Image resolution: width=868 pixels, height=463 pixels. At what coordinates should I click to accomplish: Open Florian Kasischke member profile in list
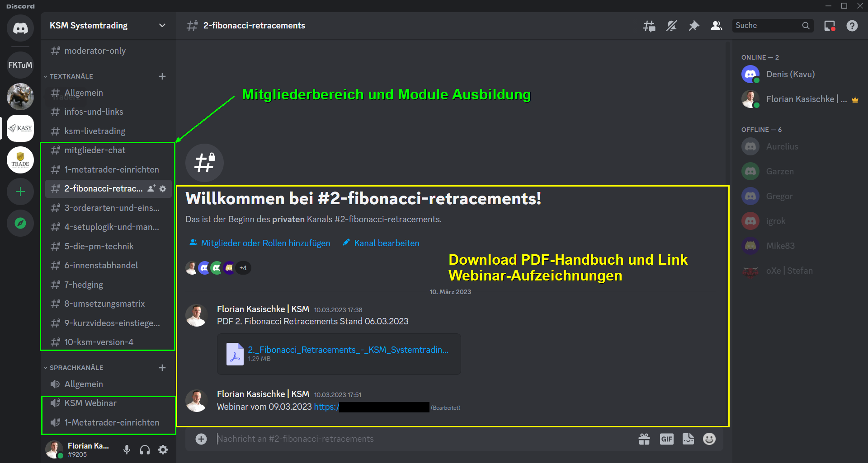pos(800,99)
